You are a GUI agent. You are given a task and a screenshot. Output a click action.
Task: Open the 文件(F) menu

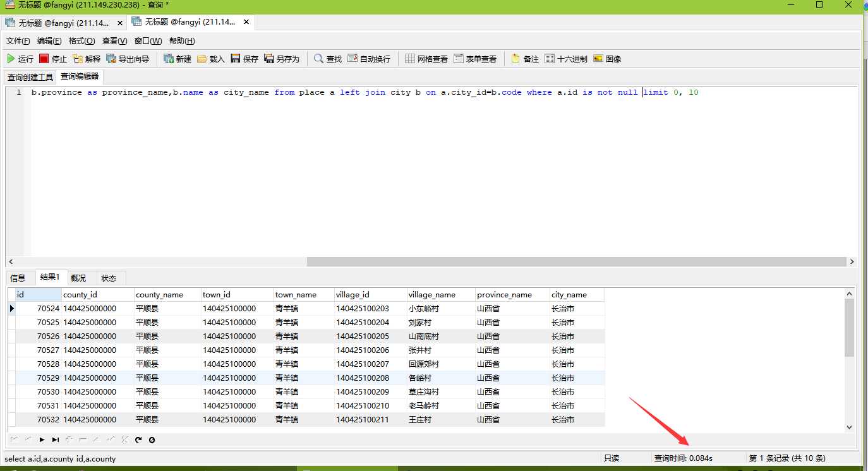tap(18, 41)
